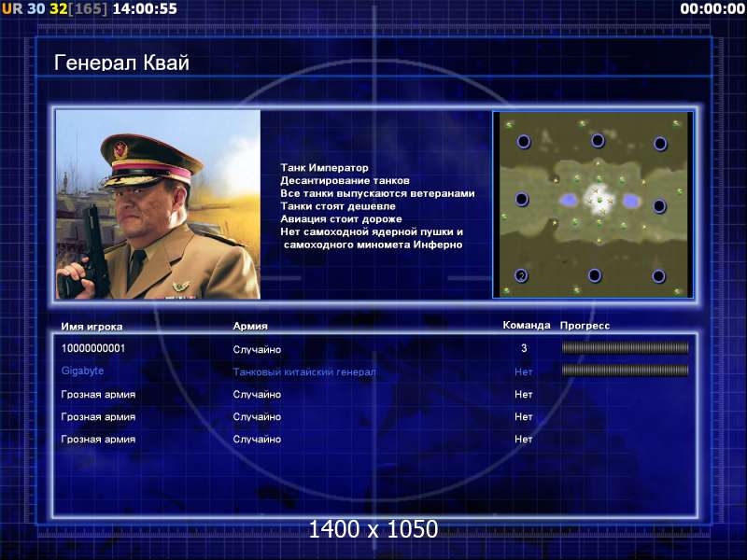Select player name '1000000001'
This screenshot has width=747, height=560.
coord(93,348)
